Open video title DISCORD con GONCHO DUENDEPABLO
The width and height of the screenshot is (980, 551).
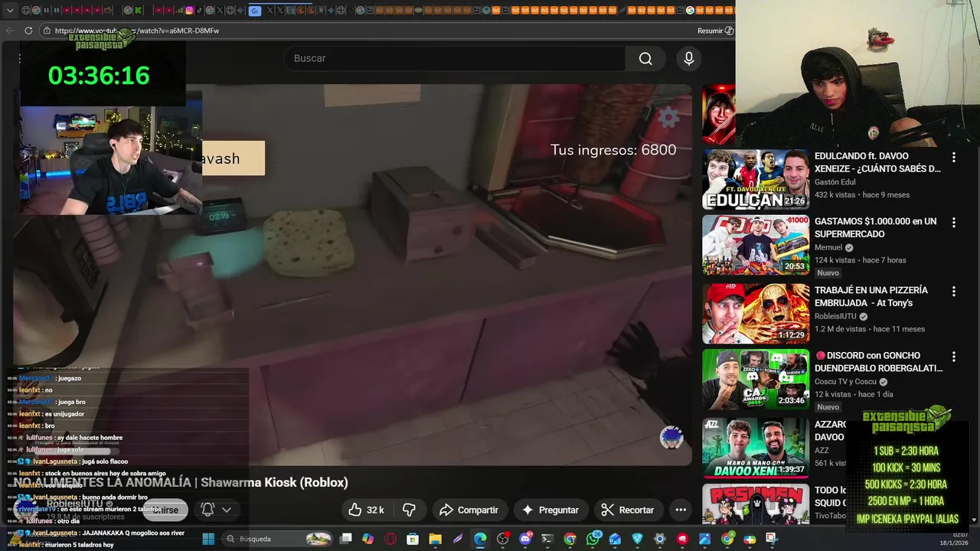coord(878,361)
